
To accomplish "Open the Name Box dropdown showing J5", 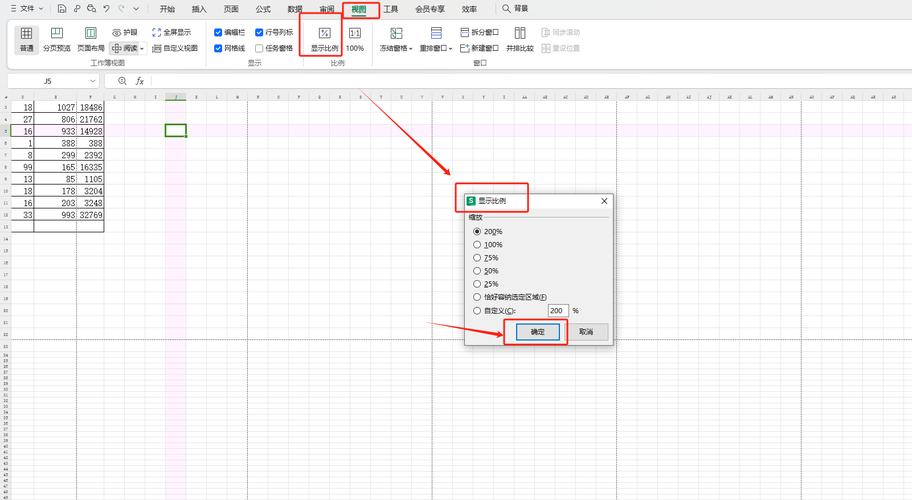I will point(92,81).
